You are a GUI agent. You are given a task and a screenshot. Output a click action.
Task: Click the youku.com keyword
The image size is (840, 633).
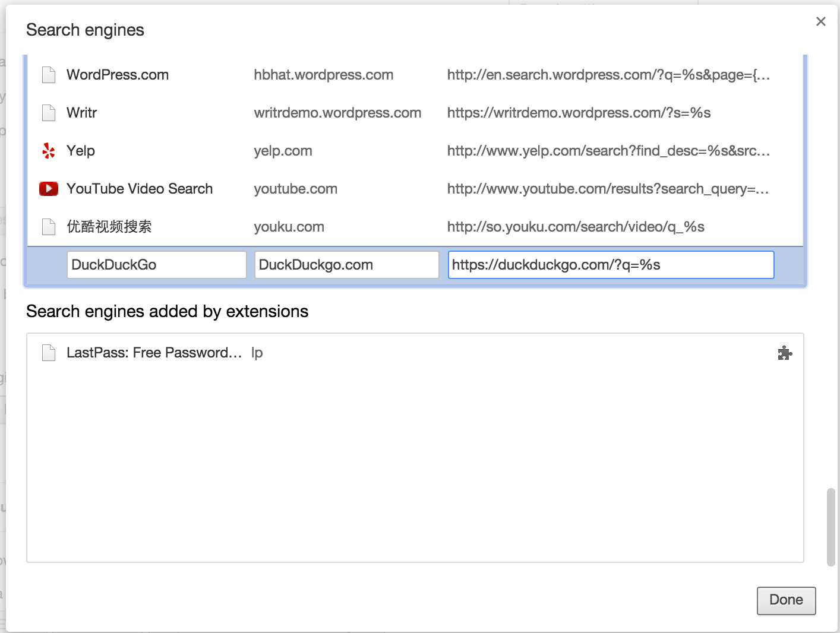pos(289,227)
